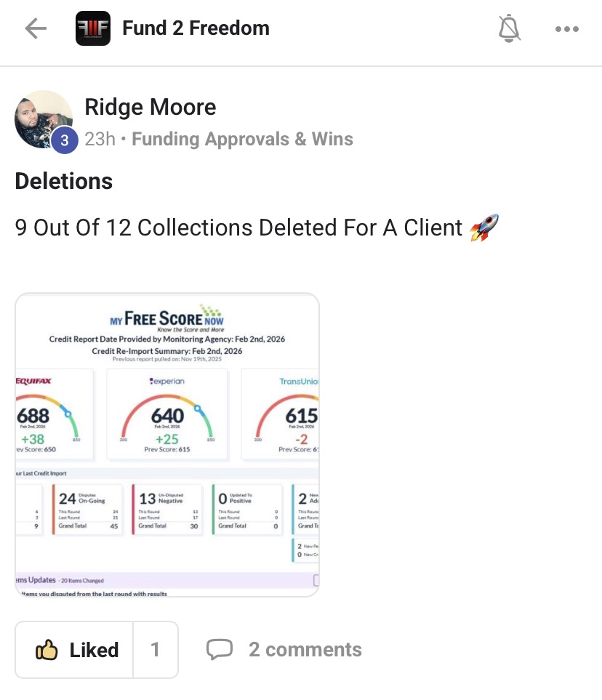Tap the back arrow

(35, 29)
